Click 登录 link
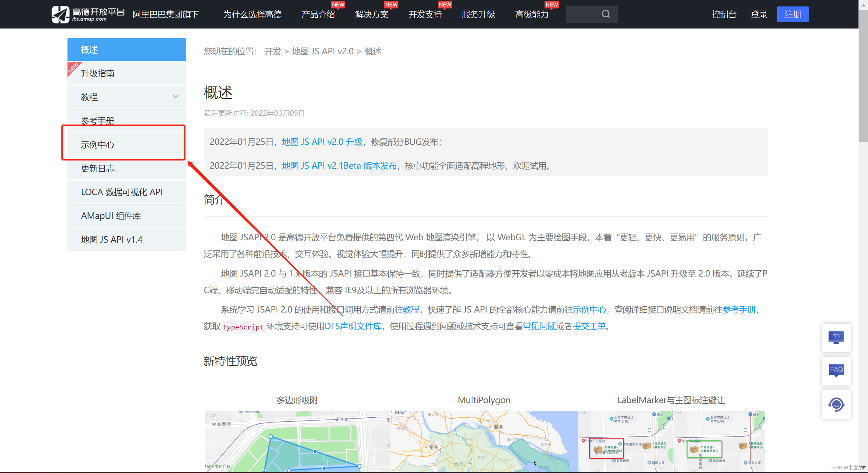Screen dimensions: 868x473 pos(759,14)
